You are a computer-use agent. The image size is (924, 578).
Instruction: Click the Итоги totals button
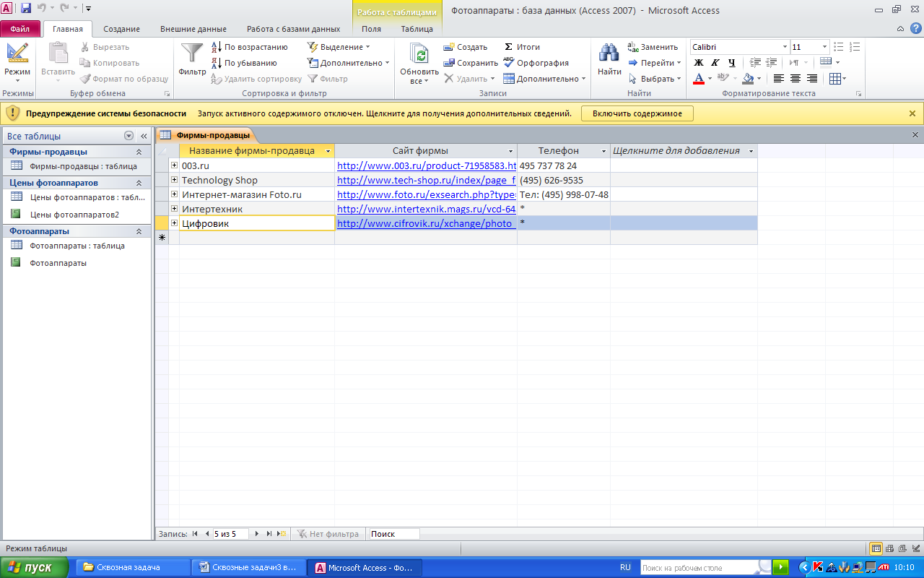522,47
